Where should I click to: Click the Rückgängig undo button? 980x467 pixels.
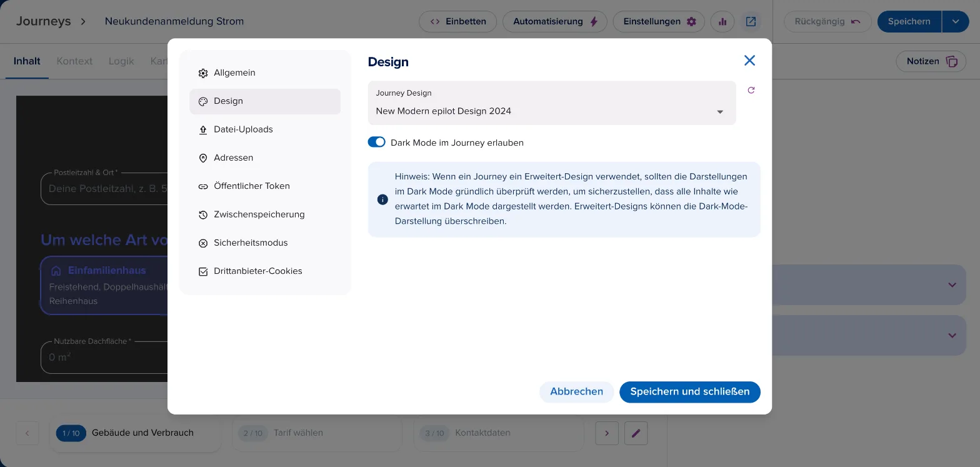(x=827, y=21)
